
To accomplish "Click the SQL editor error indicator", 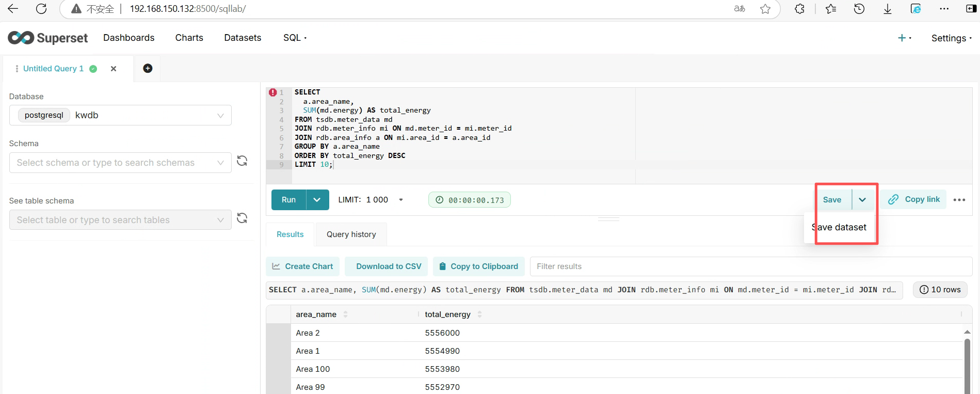I will (272, 92).
